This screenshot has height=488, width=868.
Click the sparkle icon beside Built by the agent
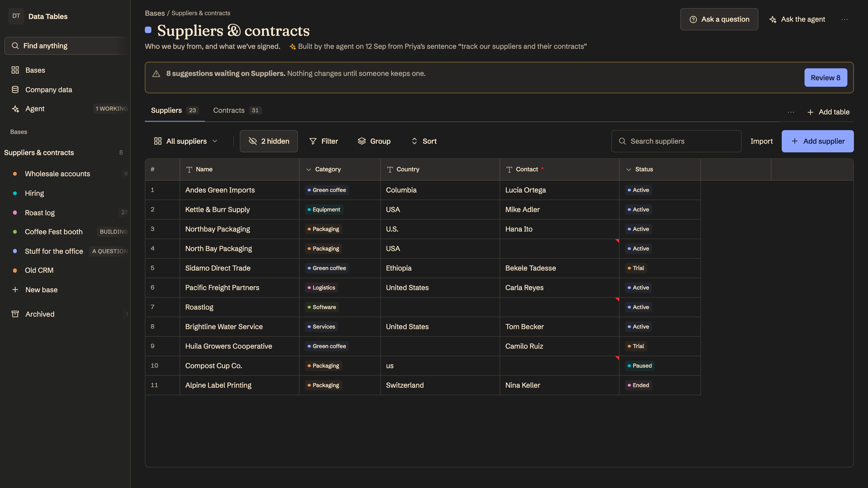click(292, 46)
